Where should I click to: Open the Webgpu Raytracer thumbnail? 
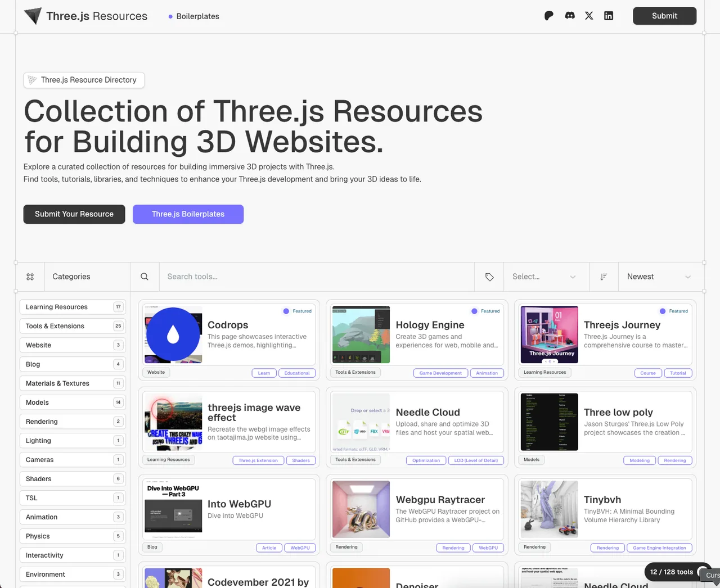click(361, 509)
